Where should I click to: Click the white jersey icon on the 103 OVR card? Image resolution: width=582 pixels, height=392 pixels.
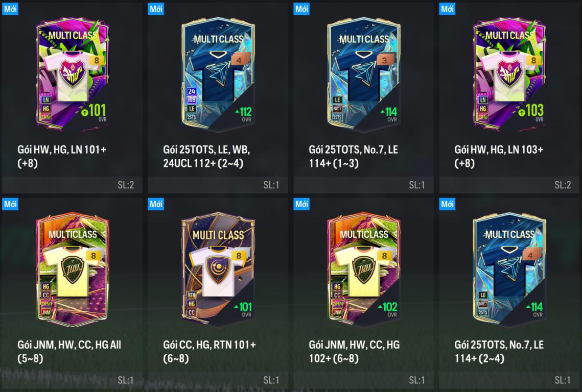point(509,77)
